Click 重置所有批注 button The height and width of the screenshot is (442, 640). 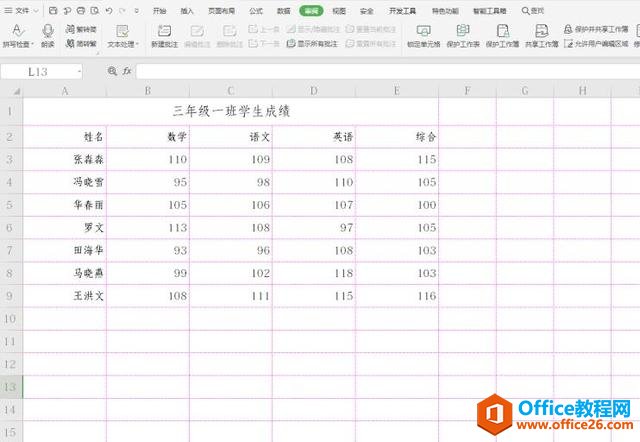tap(371, 43)
